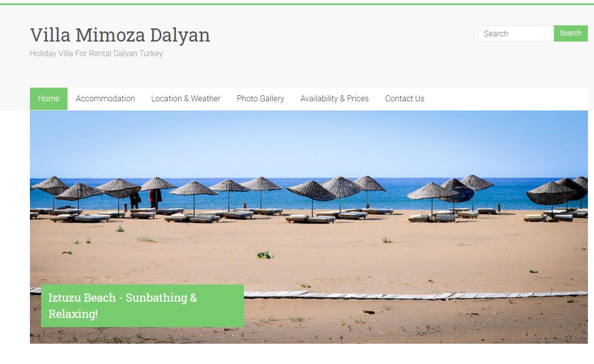Screen dimensions: 594x364
Task: Open the Villa Mimoza Dalyan site title
Action: point(120,35)
